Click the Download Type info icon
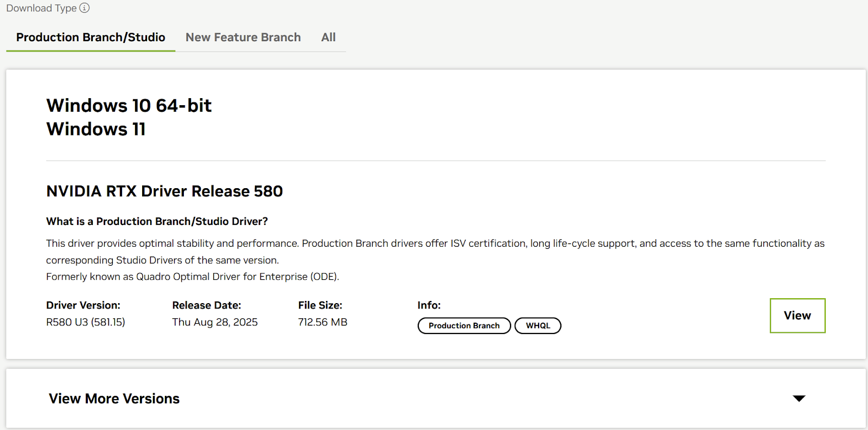This screenshot has width=868, height=430. (85, 8)
